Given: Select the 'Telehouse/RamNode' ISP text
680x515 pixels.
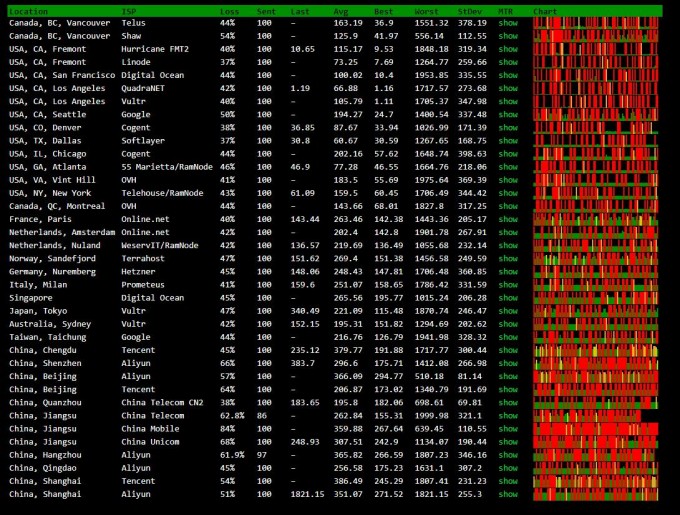Looking at the screenshot, I should click(162, 193).
